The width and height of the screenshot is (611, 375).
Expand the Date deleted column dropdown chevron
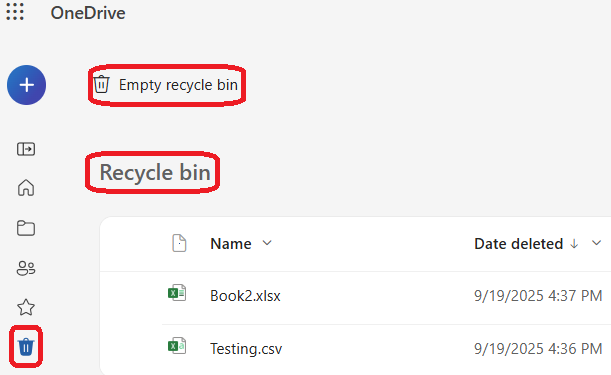click(x=597, y=243)
